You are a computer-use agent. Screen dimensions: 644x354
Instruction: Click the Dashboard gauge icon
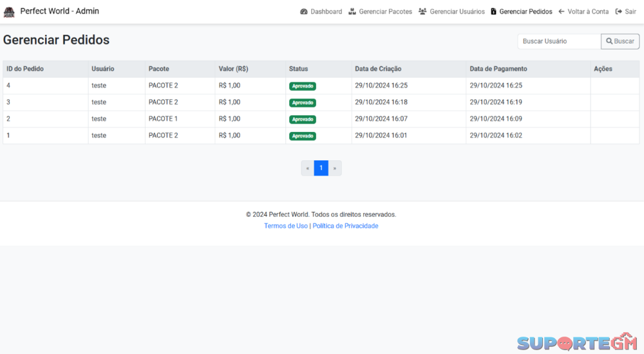click(304, 12)
